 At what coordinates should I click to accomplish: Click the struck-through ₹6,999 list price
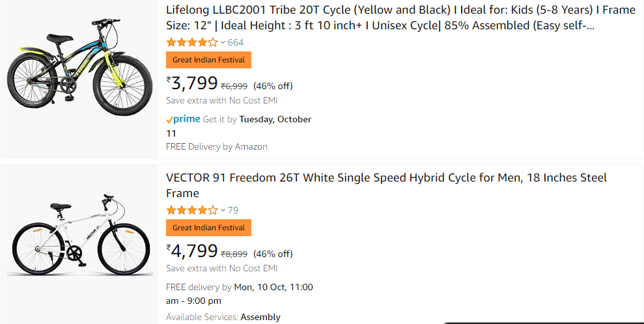coord(234,86)
